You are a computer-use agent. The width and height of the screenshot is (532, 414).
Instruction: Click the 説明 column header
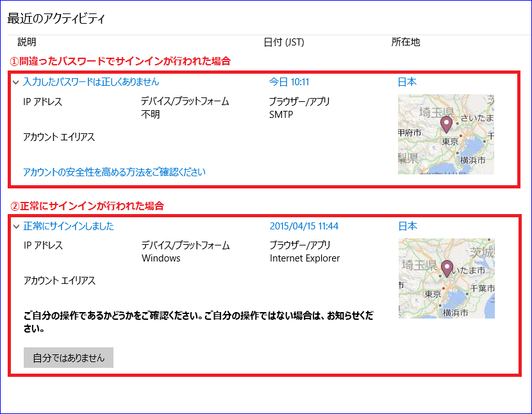27,42
